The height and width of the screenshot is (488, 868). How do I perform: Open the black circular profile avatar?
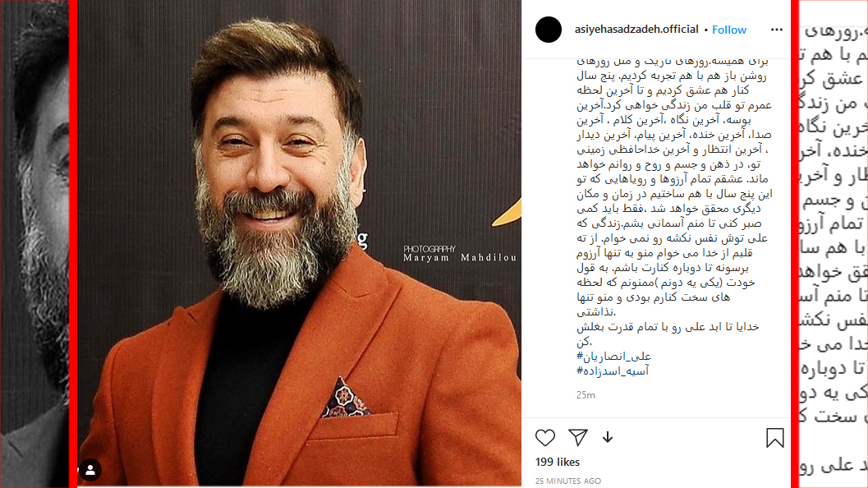(x=548, y=30)
